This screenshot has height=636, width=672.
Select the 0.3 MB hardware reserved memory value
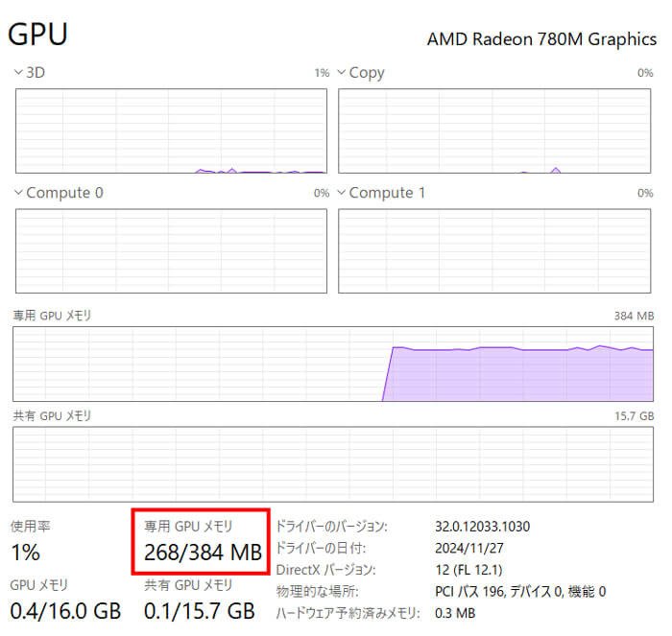click(x=455, y=613)
